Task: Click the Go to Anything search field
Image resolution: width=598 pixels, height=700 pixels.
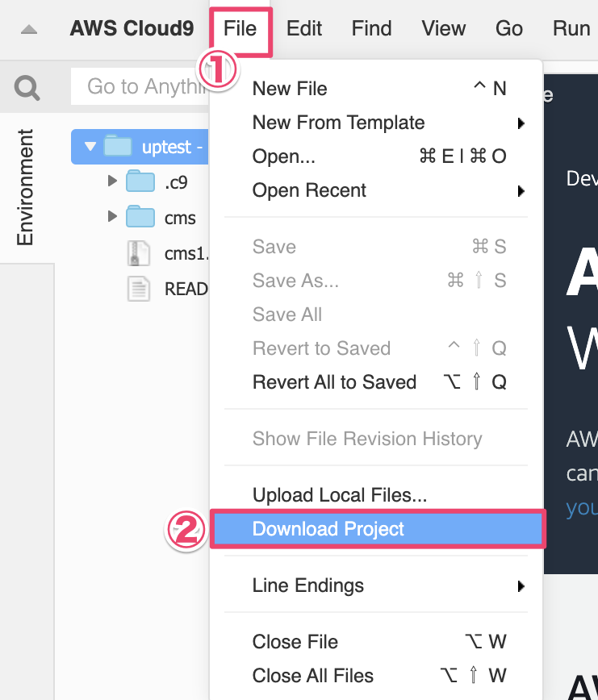Action: 140,86
